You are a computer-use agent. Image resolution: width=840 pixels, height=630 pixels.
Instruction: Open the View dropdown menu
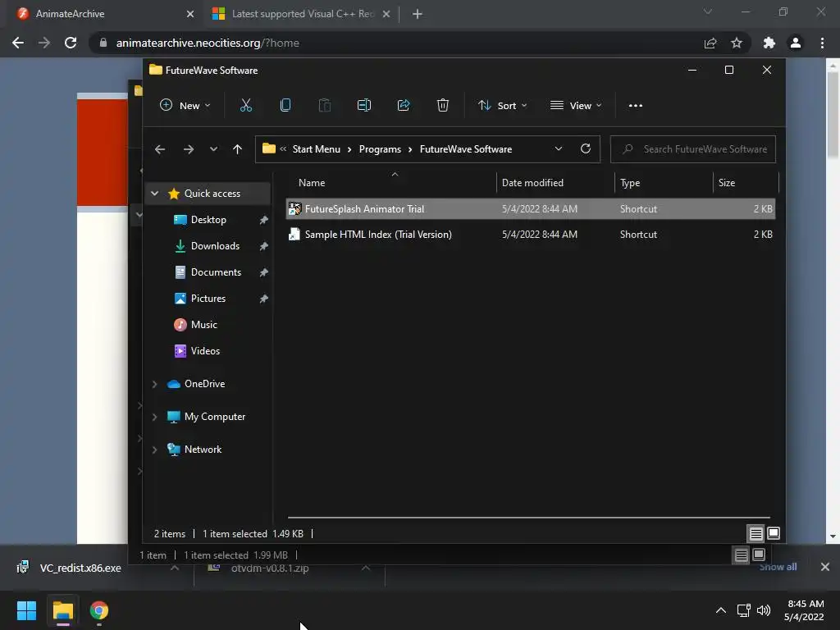tap(576, 106)
